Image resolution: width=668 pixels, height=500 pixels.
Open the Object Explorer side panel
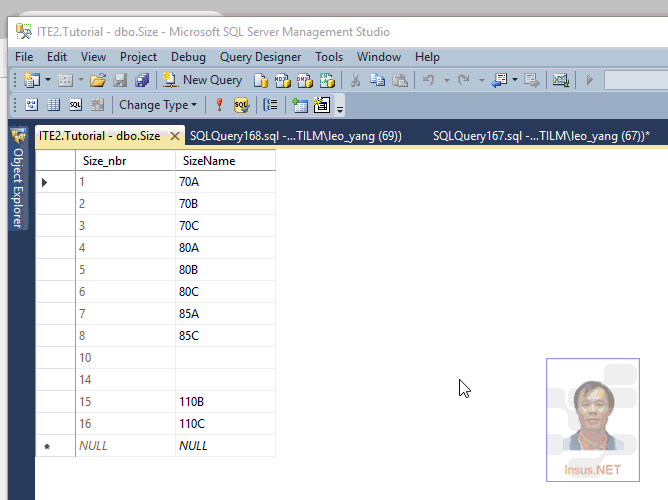point(18,178)
